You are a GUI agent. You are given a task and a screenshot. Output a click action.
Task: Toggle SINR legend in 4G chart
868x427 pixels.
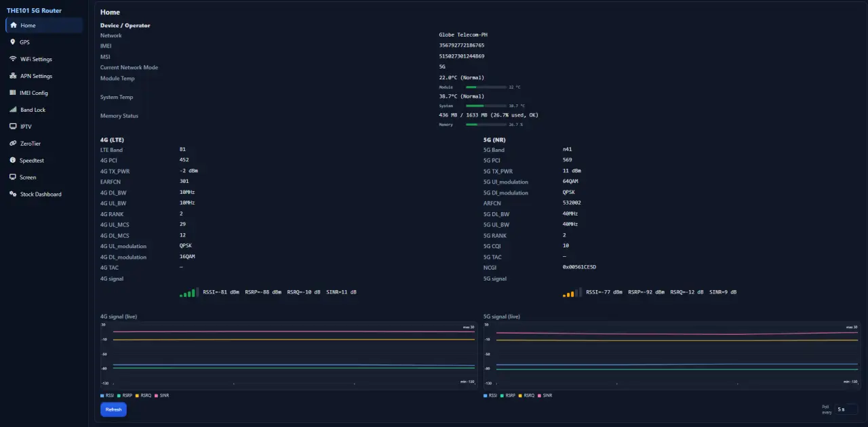161,395
